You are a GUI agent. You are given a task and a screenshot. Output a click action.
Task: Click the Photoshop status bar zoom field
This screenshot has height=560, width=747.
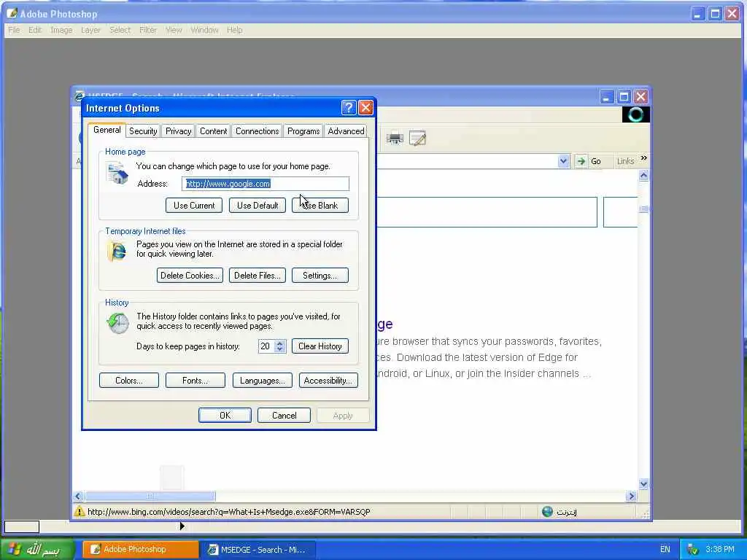22,526
